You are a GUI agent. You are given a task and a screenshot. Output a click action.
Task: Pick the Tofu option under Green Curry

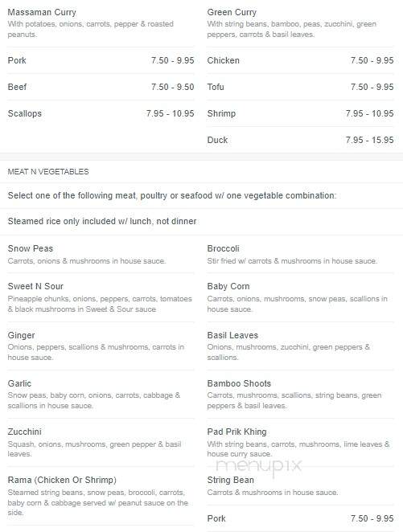click(x=301, y=87)
